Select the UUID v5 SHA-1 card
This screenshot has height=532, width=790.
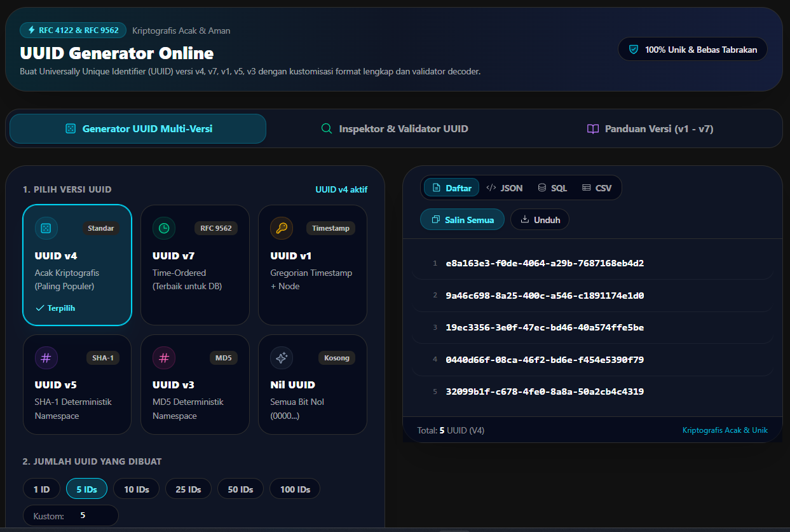(x=77, y=385)
